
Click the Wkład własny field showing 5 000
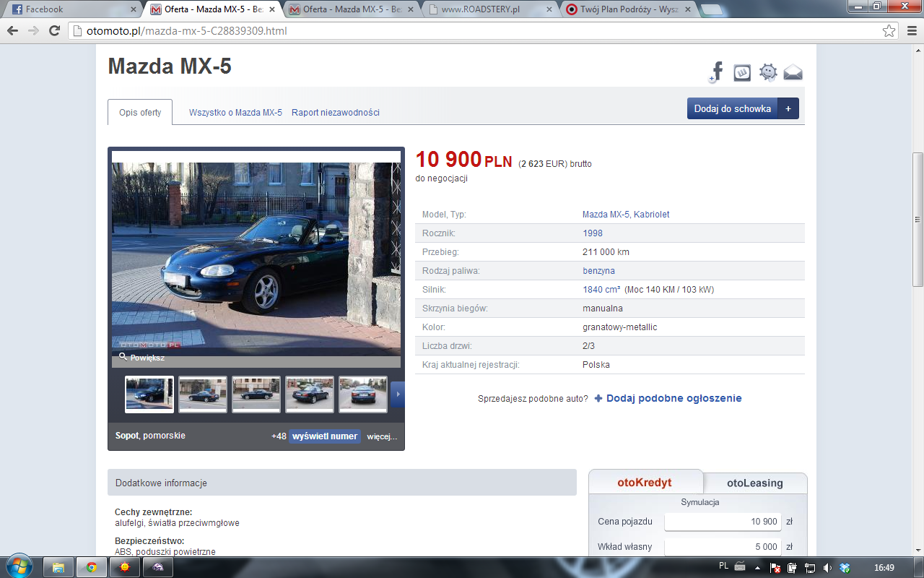point(723,547)
